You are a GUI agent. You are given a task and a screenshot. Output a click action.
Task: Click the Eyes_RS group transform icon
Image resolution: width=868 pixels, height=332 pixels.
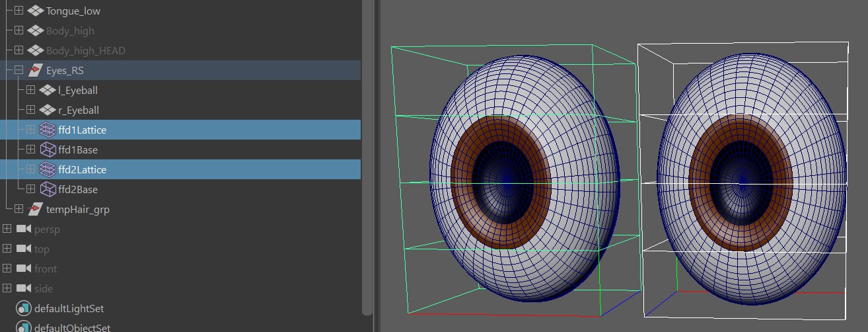35,71
